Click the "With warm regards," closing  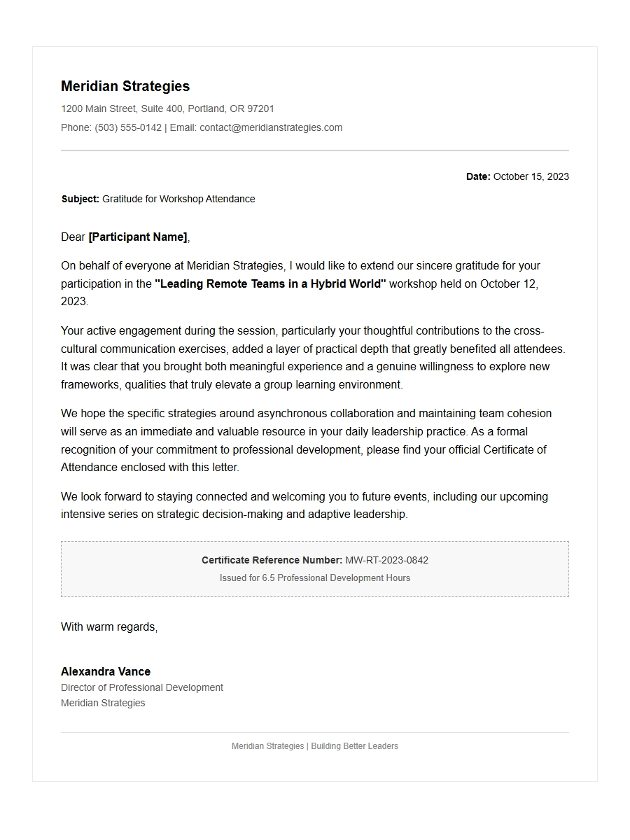[109, 626]
